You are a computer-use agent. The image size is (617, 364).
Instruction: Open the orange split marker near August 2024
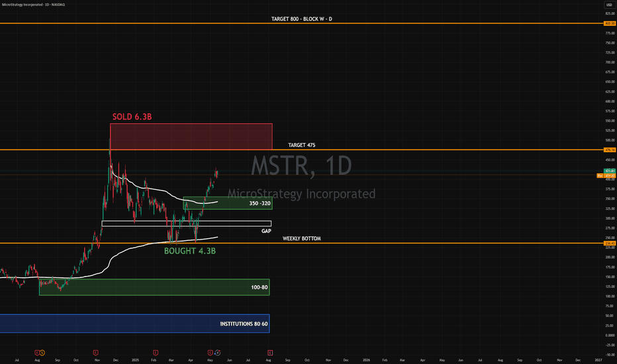(x=42, y=353)
